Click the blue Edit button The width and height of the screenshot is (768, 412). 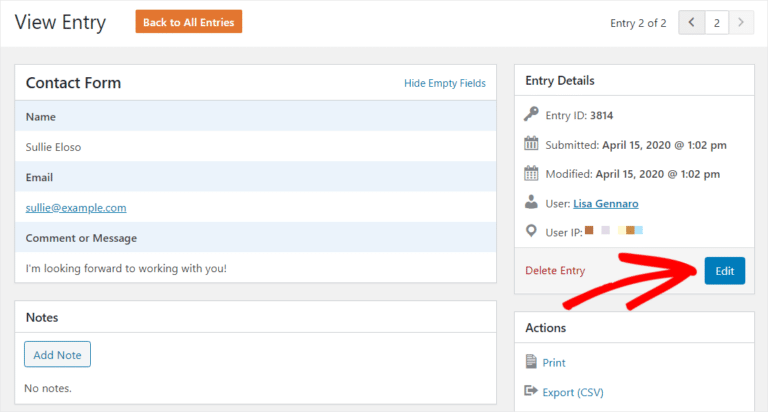coord(725,271)
